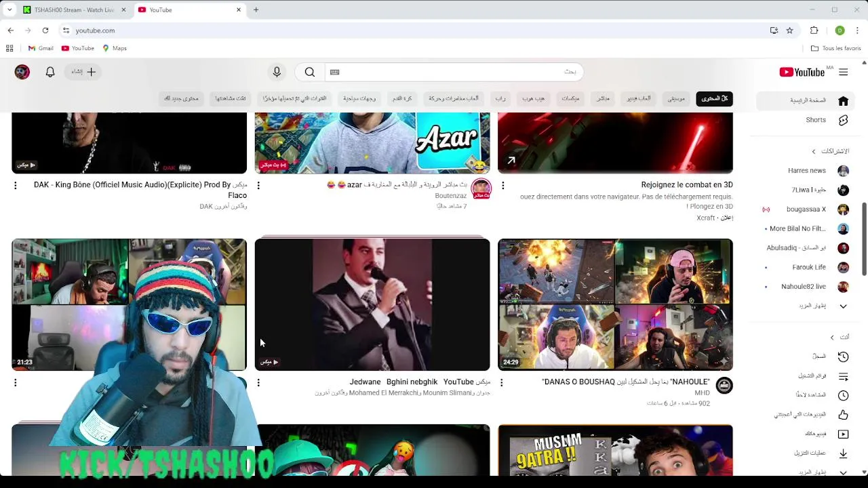Select the Rap filter chip

tap(500, 98)
